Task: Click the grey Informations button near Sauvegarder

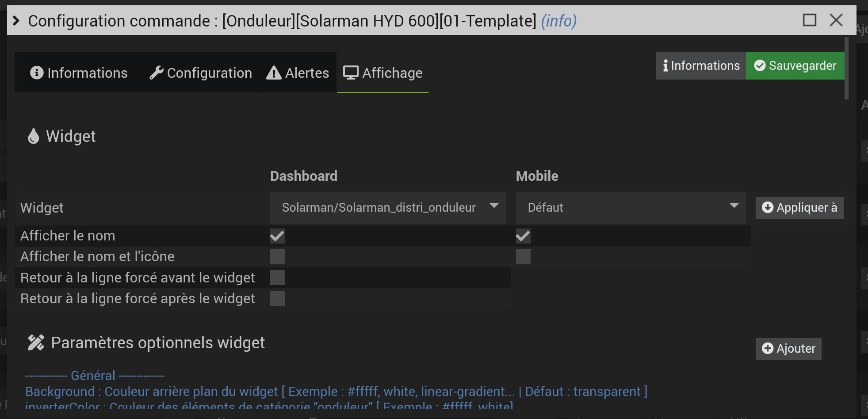Action: 701,66
